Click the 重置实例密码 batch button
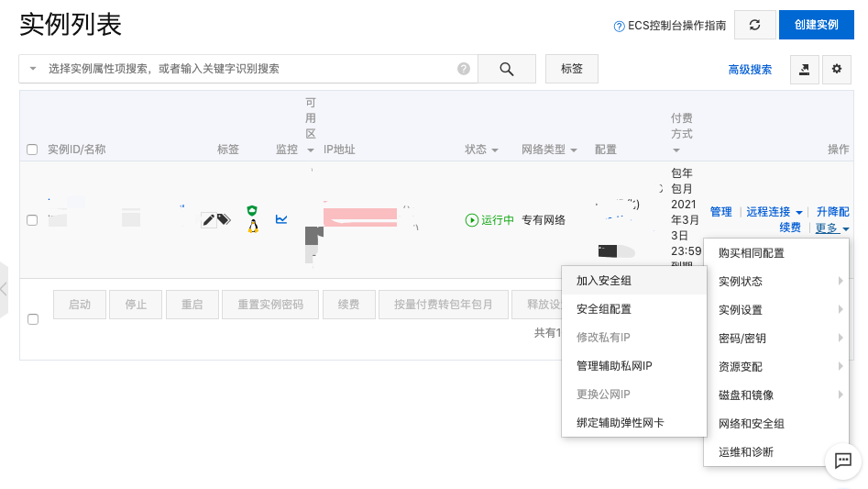 pyautogui.click(x=270, y=305)
